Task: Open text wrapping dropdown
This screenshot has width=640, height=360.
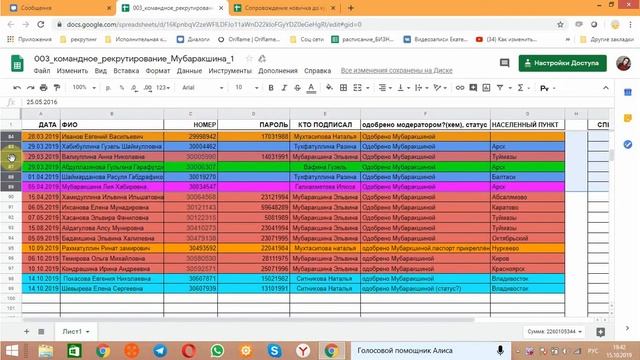Action: point(420,88)
